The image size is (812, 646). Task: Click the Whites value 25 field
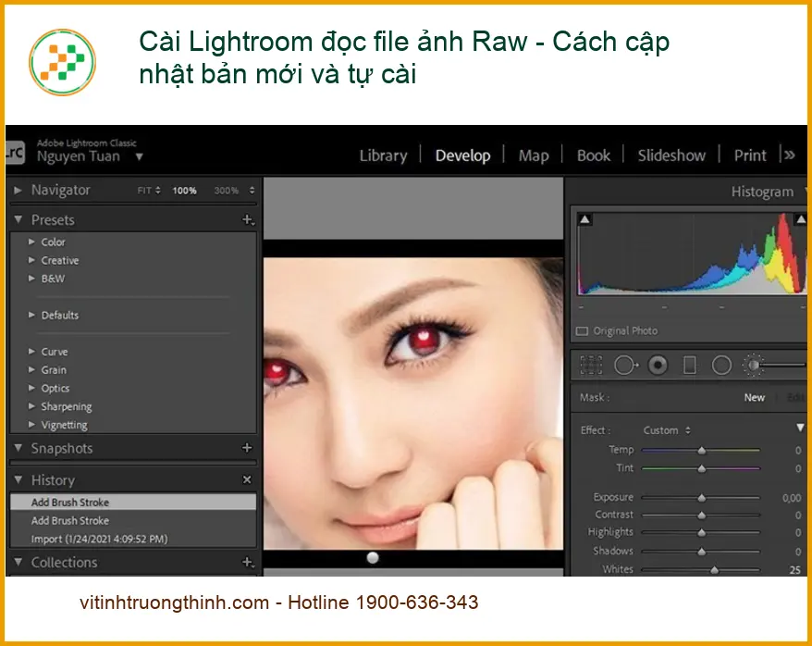(795, 570)
